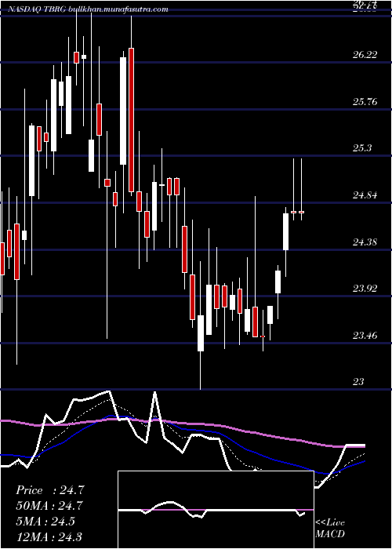Click the NASDAQ TBRG bullkhan.munafasutra.com chart title
This screenshot has height=549, width=392.
click(88, 9)
